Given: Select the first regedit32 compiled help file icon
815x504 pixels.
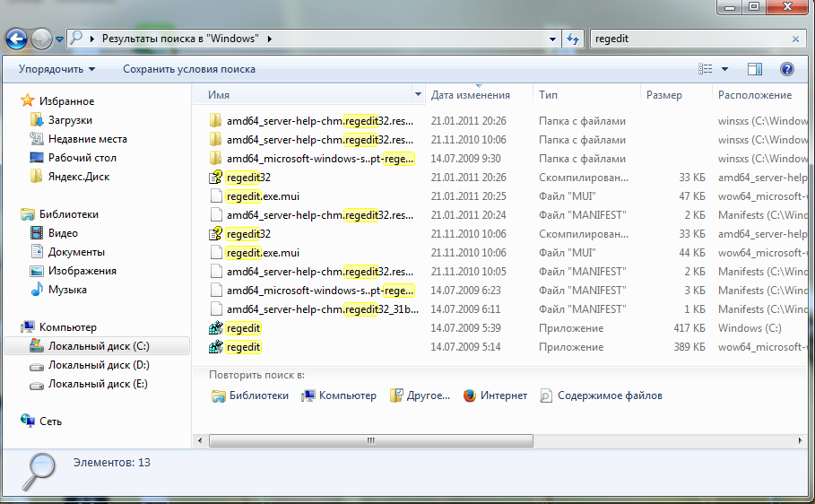Looking at the screenshot, I should pyautogui.click(x=215, y=178).
